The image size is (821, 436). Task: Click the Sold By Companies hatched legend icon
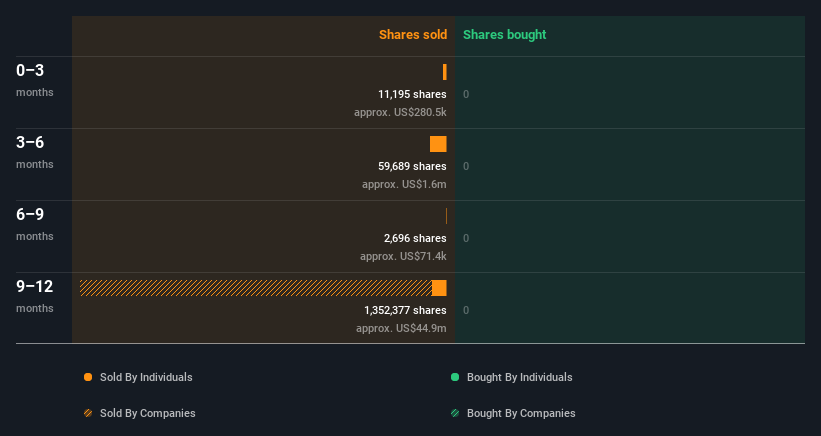(88, 413)
